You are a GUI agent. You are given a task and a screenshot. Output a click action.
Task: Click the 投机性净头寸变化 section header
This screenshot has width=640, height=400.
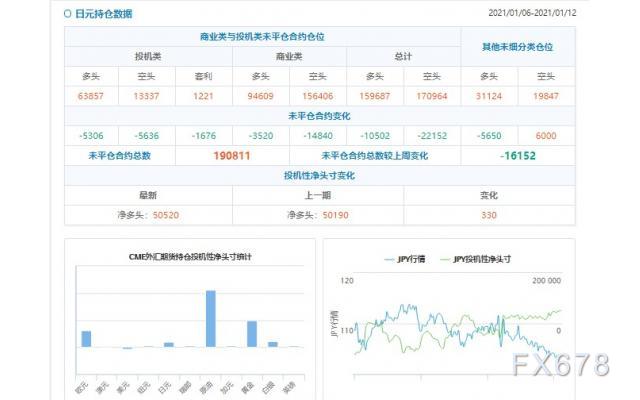click(319, 176)
